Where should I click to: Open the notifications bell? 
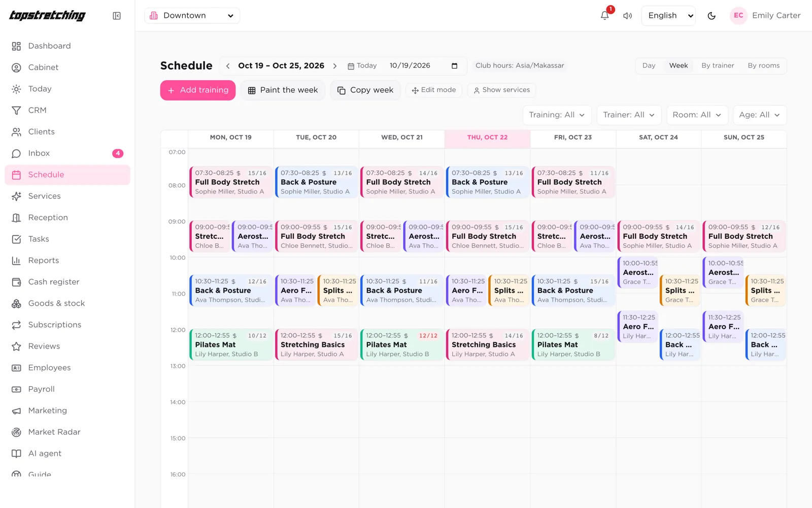[604, 16]
